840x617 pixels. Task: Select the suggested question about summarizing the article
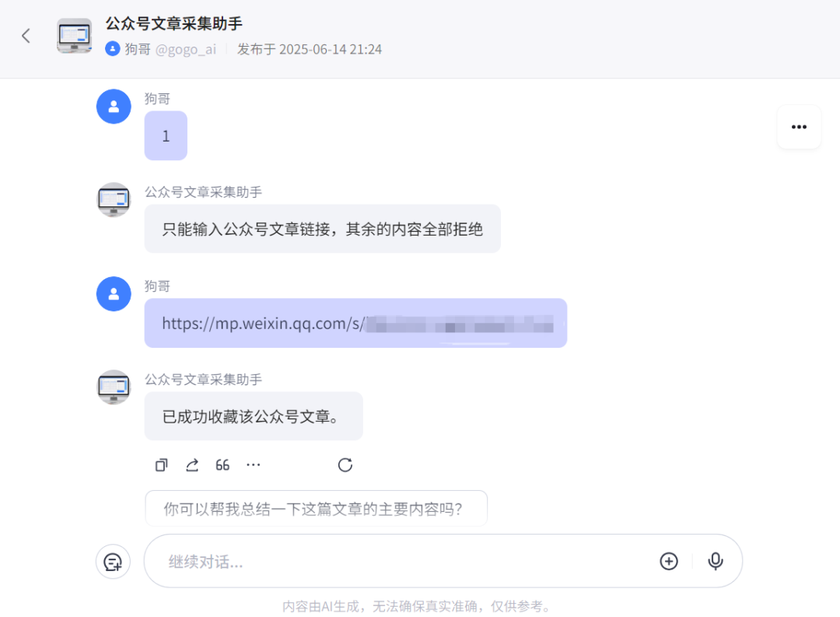(x=316, y=508)
